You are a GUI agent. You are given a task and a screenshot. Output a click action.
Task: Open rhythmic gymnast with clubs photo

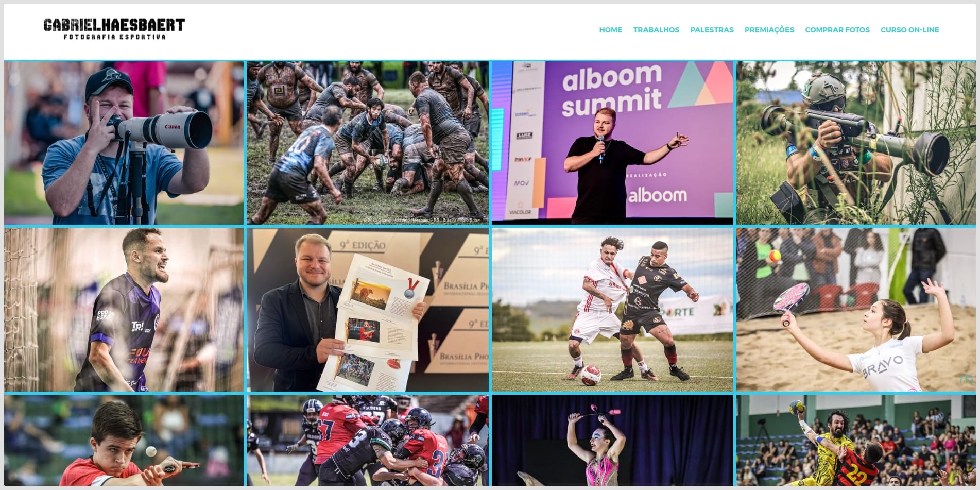612,441
